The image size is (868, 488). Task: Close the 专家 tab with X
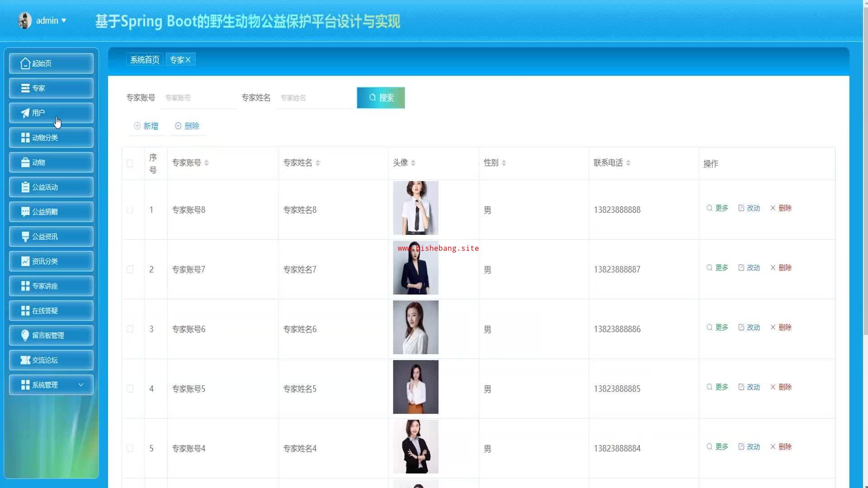click(x=188, y=60)
